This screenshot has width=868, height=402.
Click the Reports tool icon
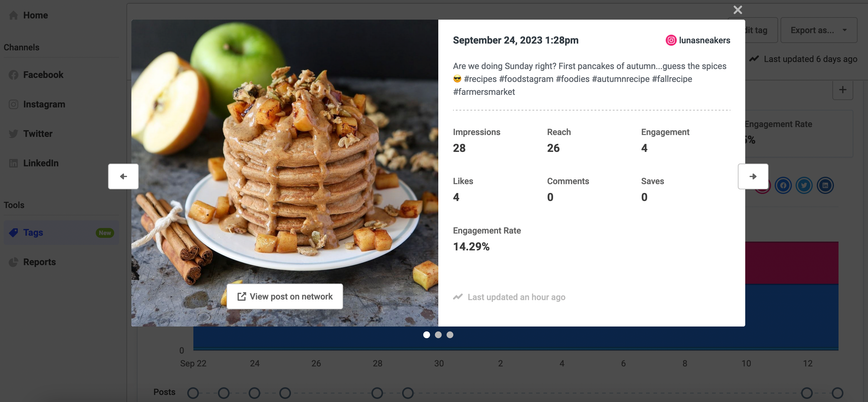point(12,261)
